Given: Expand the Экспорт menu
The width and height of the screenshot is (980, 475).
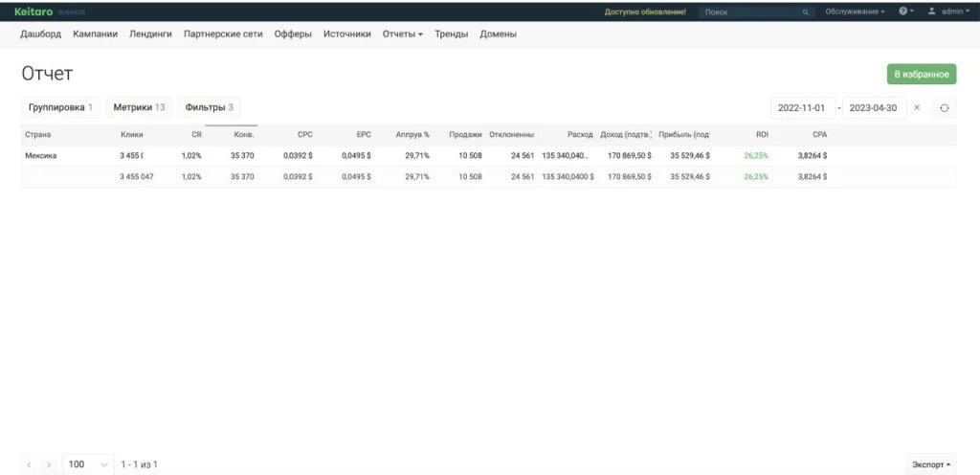Looking at the screenshot, I should coord(930,464).
